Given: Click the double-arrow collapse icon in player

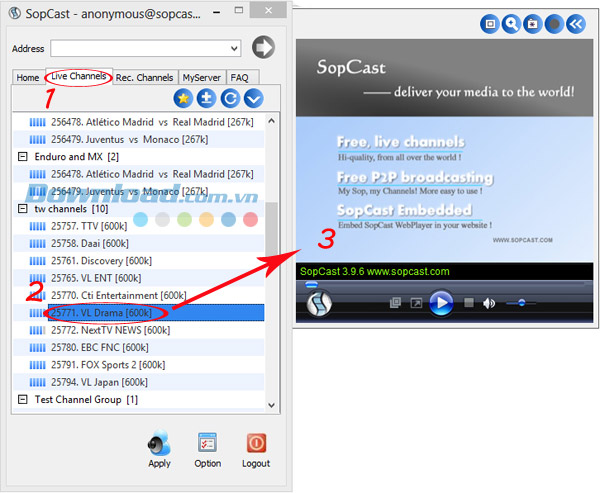Looking at the screenshot, I should pyautogui.click(x=576, y=24).
